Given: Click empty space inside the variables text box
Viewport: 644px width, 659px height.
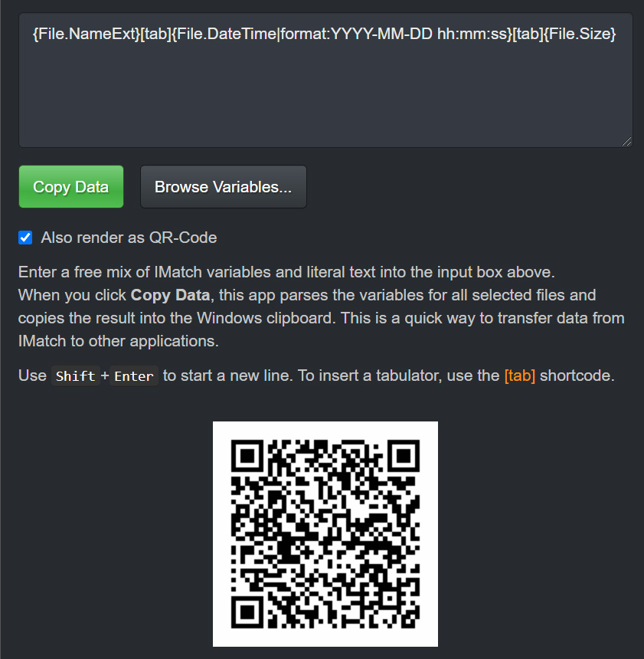Looking at the screenshot, I should pos(325,97).
